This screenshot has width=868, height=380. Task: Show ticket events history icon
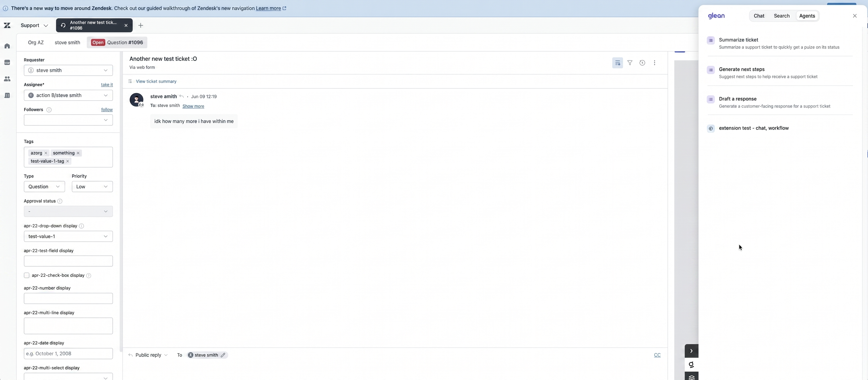[x=642, y=63]
